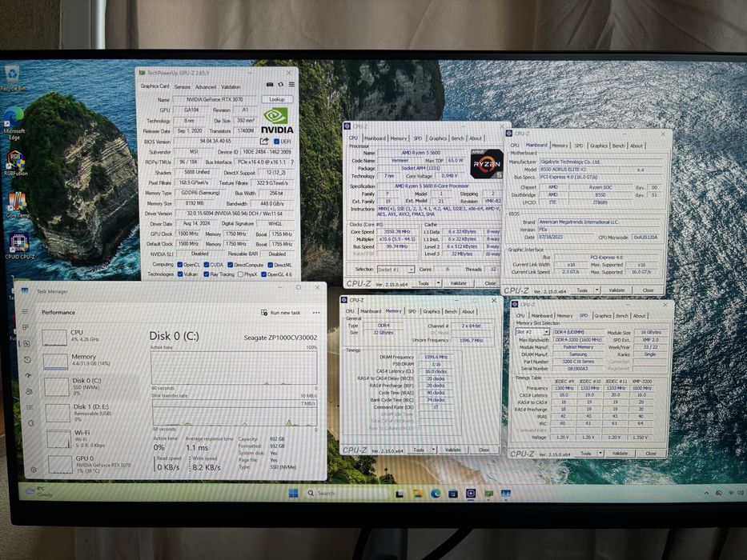Image resolution: width=747 pixels, height=560 pixels.
Task: Enable the PhysX checkbox
Action: (240, 274)
